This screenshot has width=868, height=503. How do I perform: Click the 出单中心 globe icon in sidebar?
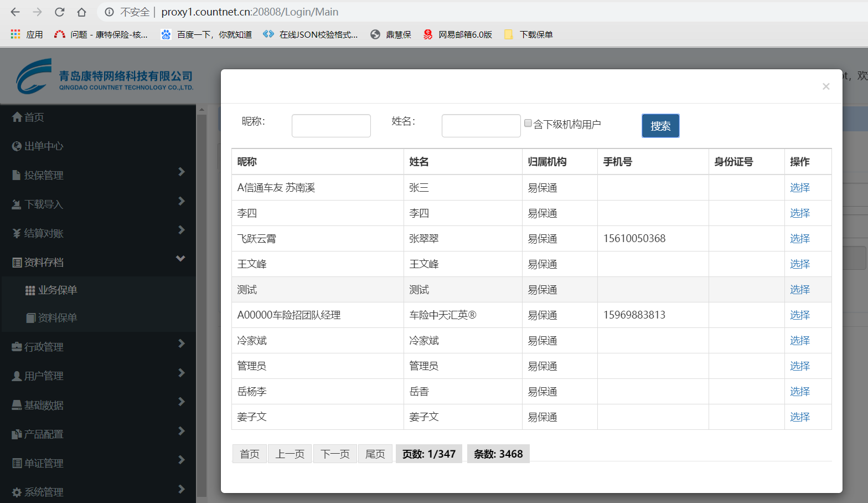(x=17, y=146)
